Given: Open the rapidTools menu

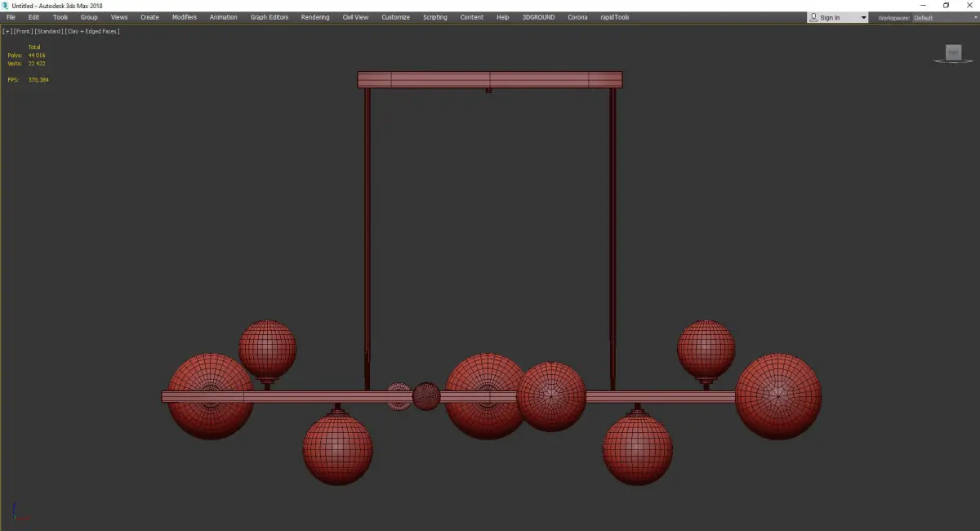Looking at the screenshot, I should (x=614, y=17).
